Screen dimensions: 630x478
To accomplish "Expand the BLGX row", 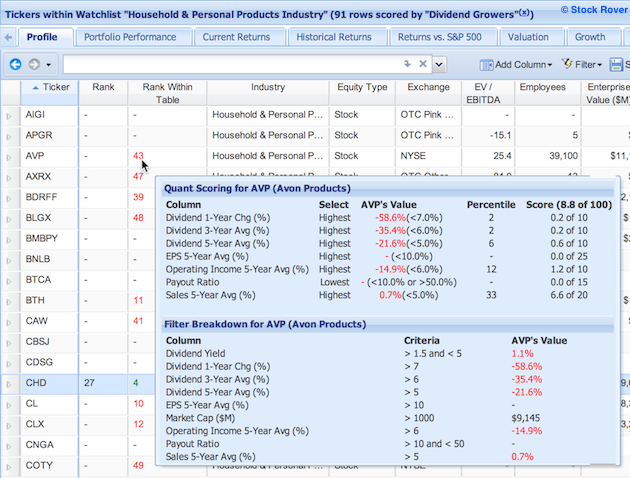I will tap(9, 219).
